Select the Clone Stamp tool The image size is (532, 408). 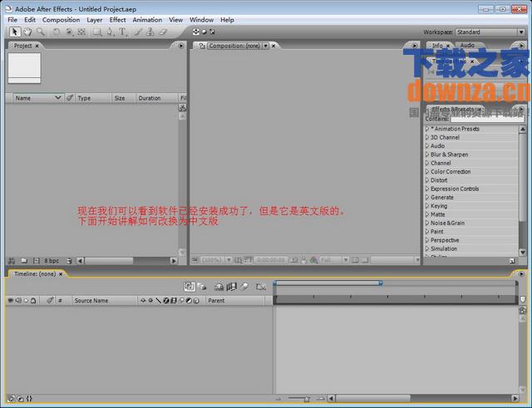150,32
